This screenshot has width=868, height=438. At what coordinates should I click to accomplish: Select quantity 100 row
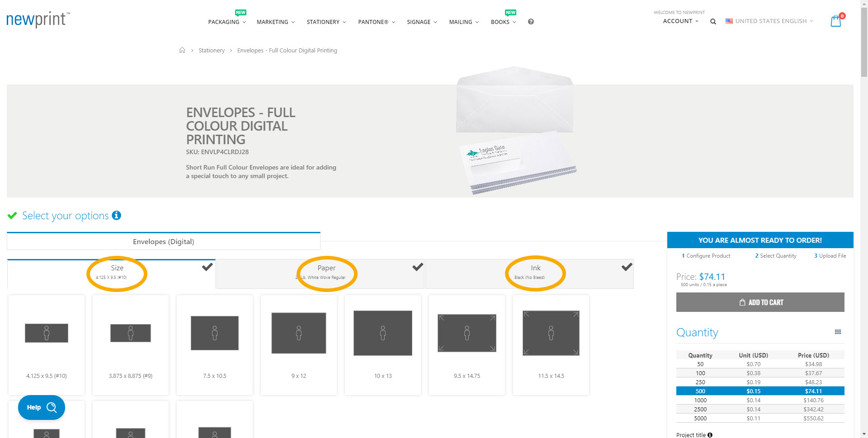click(760, 373)
